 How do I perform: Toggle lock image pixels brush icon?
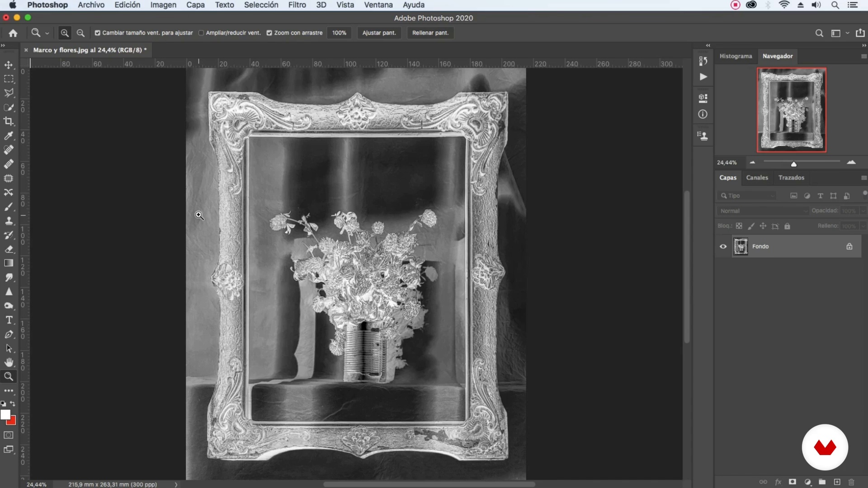[x=751, y=226]
